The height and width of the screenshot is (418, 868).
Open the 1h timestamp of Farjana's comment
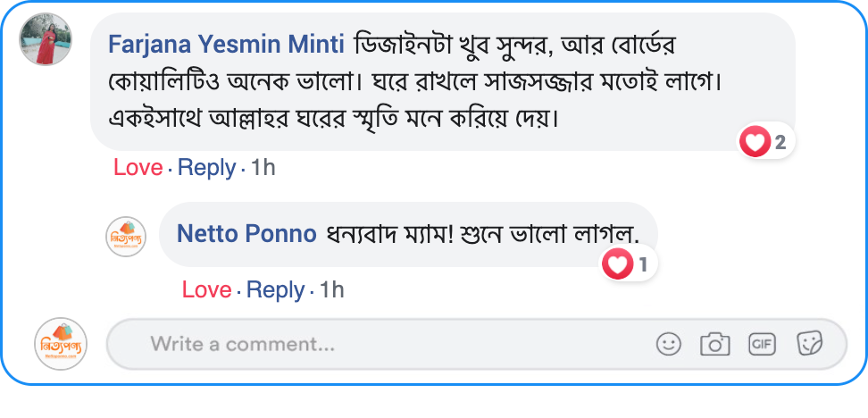coord(263,168)
